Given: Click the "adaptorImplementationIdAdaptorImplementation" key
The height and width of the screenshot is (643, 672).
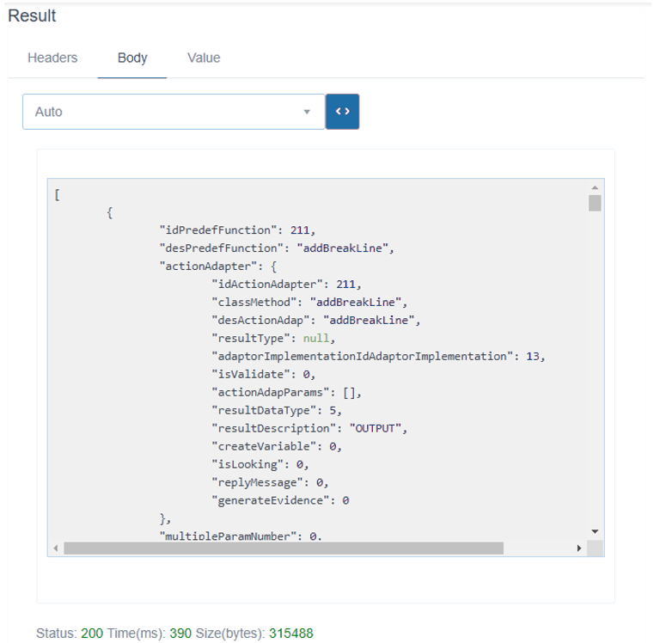Looking at the screenshot, I should point(362,356).
